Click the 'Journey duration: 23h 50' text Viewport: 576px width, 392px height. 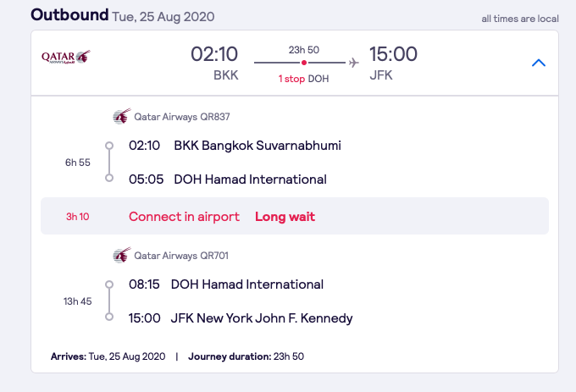click(246, 356)
